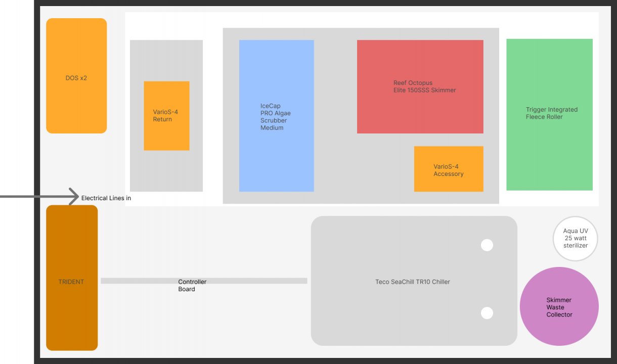617x364 pixels.
Task: Select the lower white circle on chiller
Action: 487,313
